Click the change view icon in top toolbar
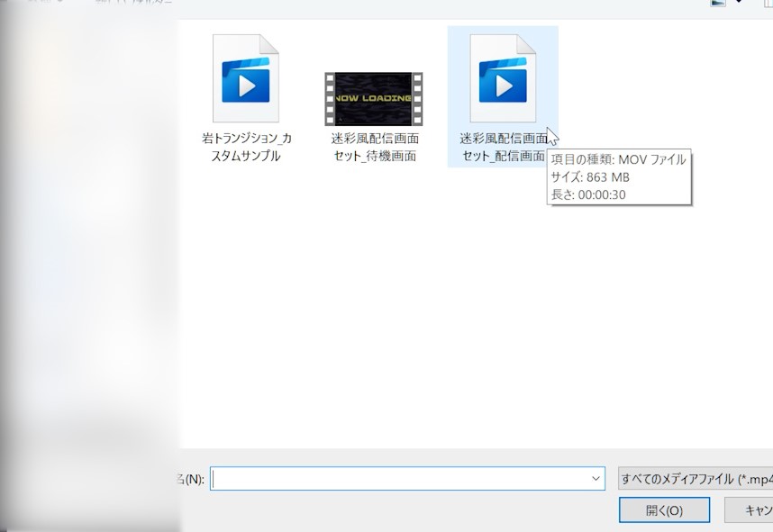 (x=719, y=3)
